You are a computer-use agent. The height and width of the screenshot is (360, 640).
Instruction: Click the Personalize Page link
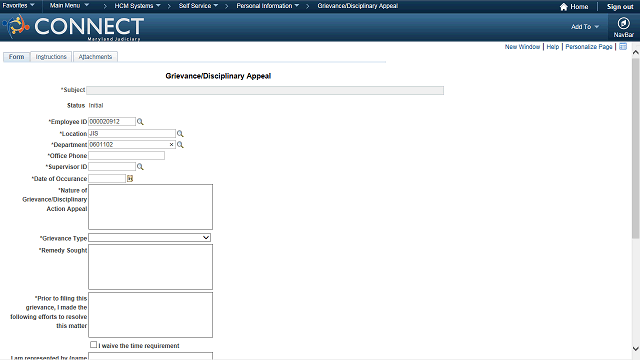[589, 47]
